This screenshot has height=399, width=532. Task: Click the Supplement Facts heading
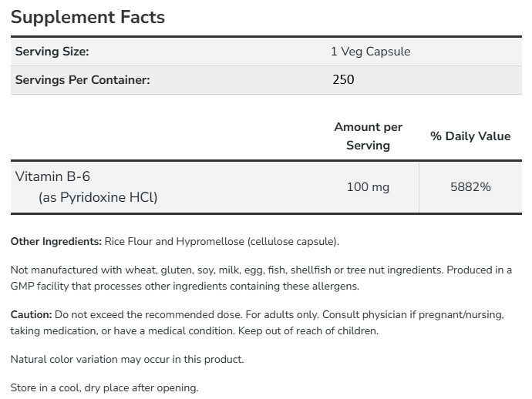point(88,17)
